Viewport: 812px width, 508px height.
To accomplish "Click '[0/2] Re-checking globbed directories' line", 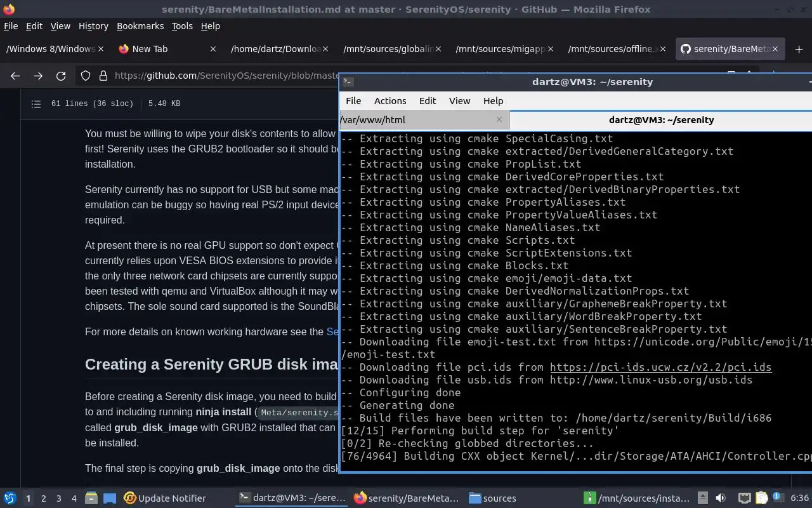I will coord(467,443).
